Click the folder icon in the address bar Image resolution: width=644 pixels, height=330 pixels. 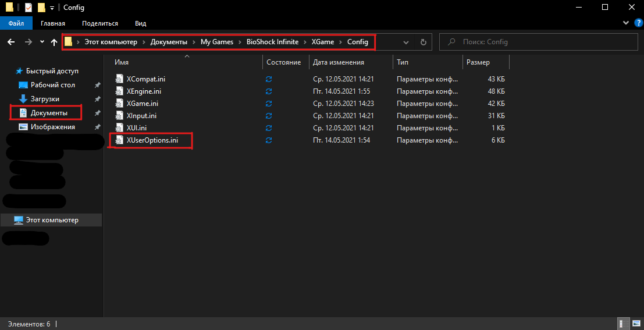(x=69, y=42)
